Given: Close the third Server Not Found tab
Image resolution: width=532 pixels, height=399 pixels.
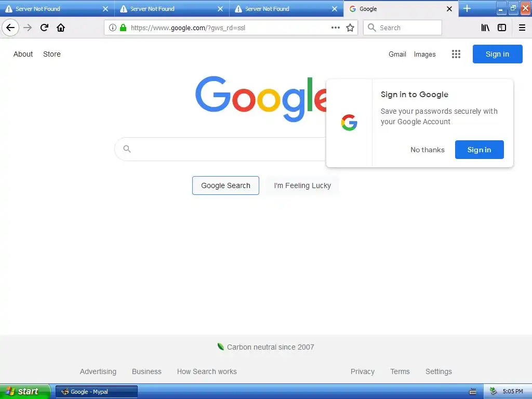Looking at the screenshot, I should point(335,9).
